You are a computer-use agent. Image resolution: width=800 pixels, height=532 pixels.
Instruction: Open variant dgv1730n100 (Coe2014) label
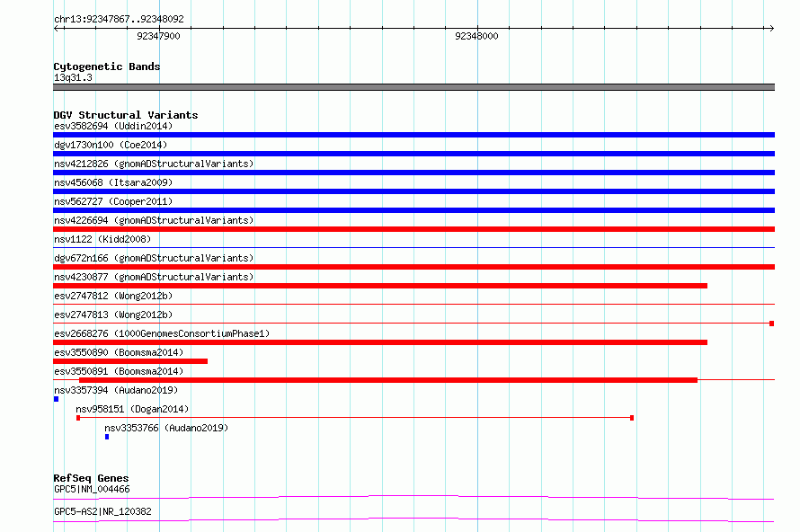pyautogui.click(x=111, y=145)
